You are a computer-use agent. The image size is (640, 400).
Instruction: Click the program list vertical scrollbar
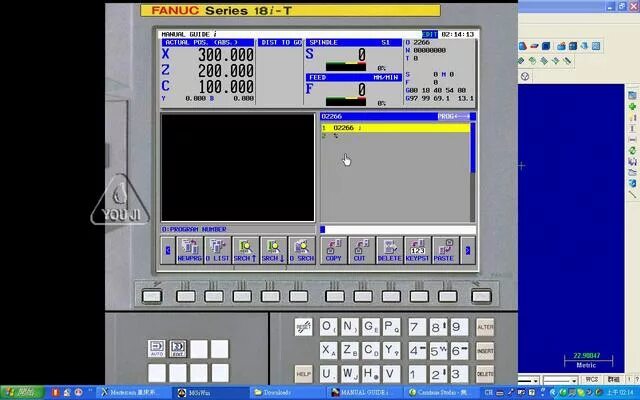pos(473,172)
